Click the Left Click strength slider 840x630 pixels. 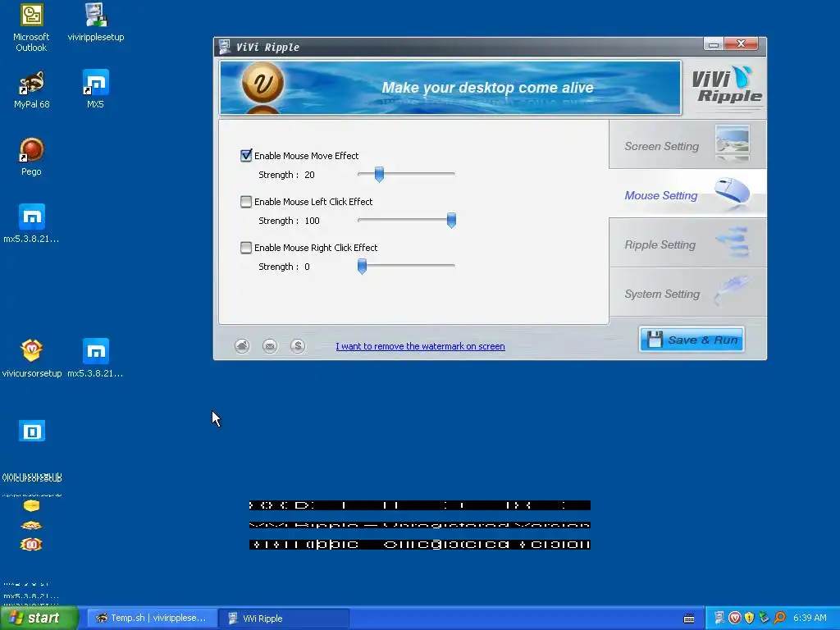[451, 220]
